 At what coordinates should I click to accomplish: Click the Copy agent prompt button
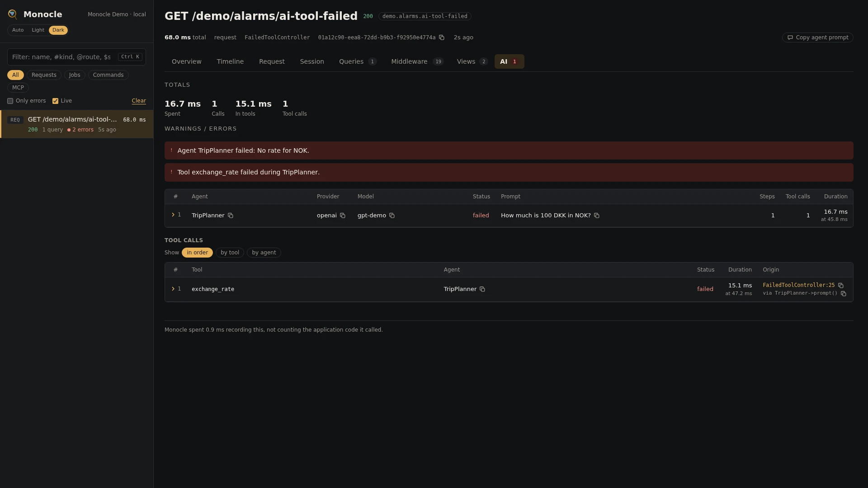(x=818, y=38)
